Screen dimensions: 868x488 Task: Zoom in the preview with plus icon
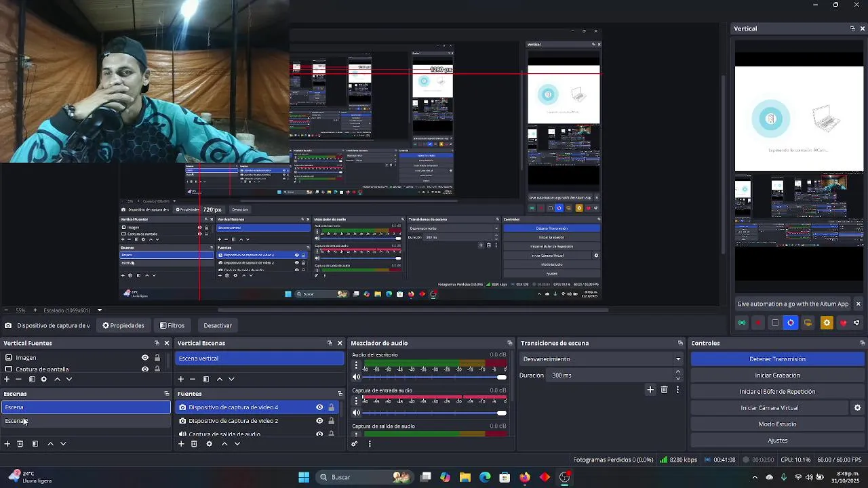[x=35, y=310]
